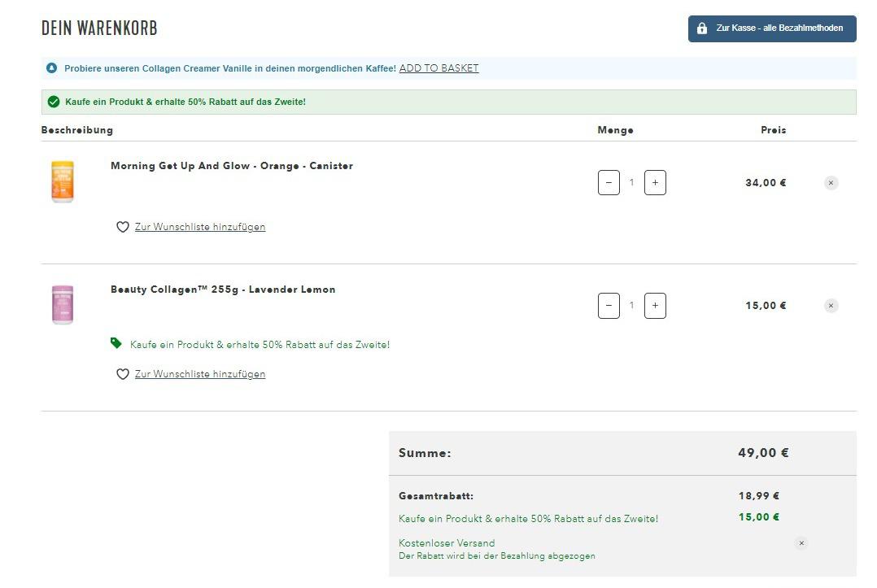Remove Morning Get Up And Glow from cart

[831, 183]
